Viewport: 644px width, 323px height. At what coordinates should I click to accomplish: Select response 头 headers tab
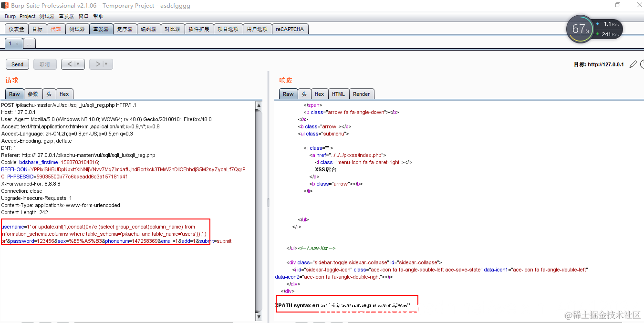[304, 94]
